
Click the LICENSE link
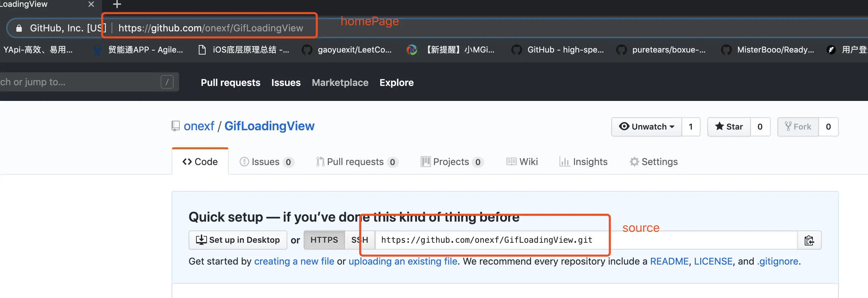(x=713, y=261)
